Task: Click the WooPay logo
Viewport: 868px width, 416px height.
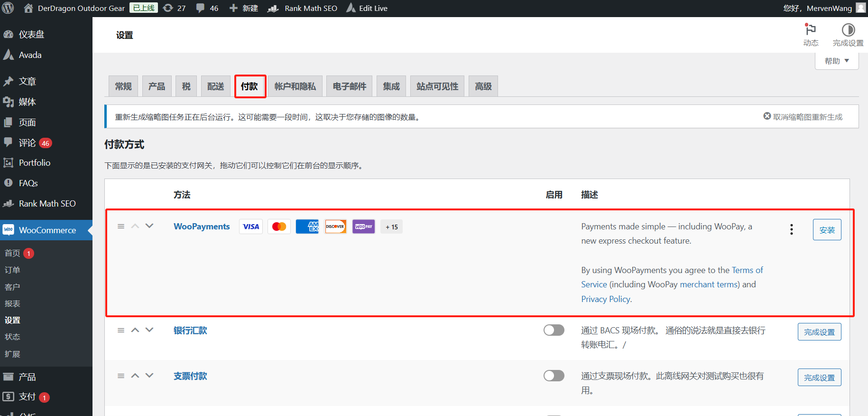Action: click(364, 227)
